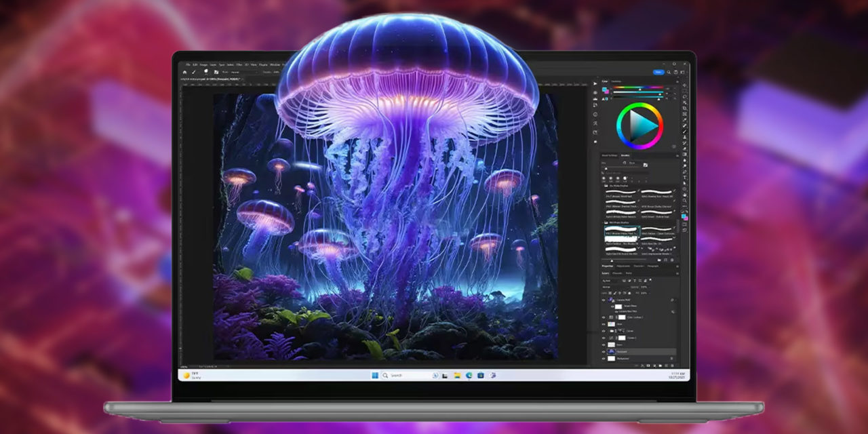Click the taskbar clock and date

click(x=675, y=375)
